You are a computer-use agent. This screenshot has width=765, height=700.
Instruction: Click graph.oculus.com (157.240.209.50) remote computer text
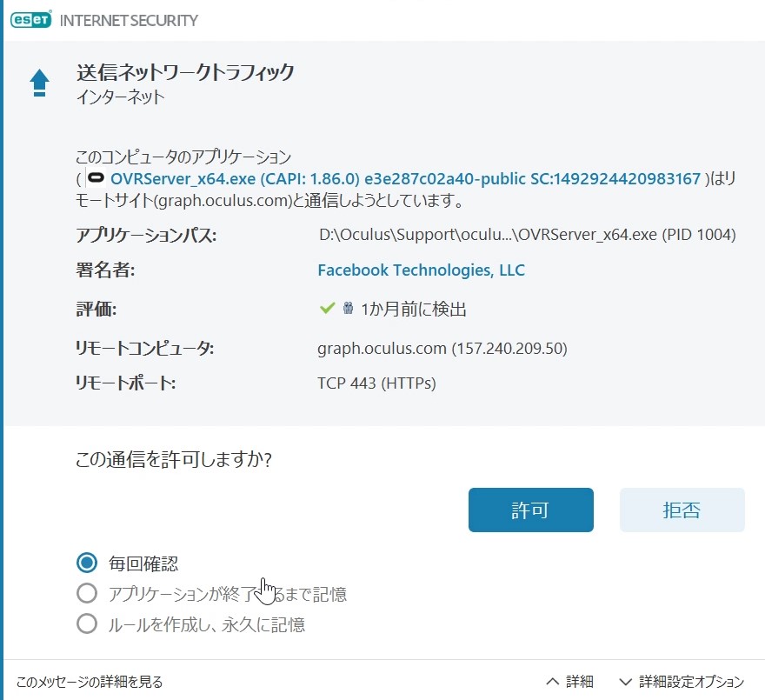tap(442, 349)
